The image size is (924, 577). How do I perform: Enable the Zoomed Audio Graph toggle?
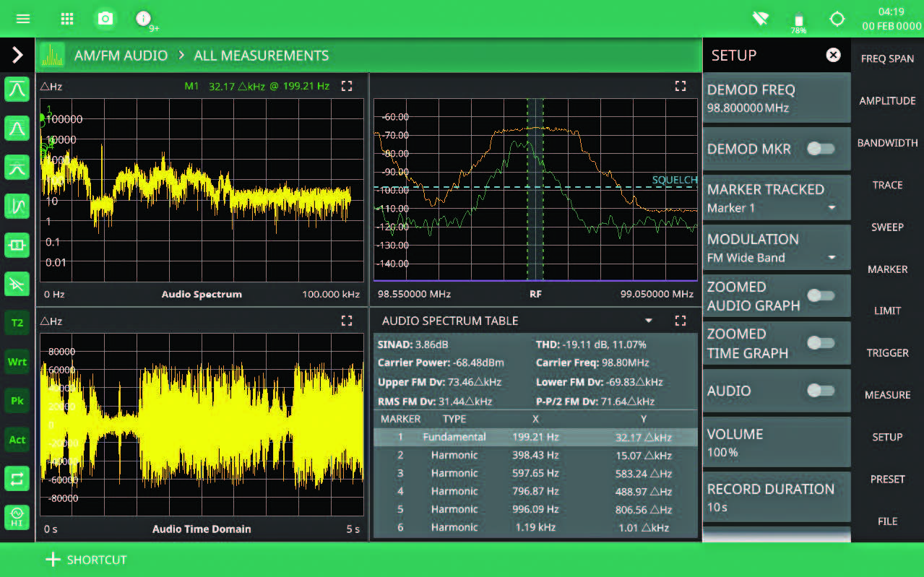(821, 295)
